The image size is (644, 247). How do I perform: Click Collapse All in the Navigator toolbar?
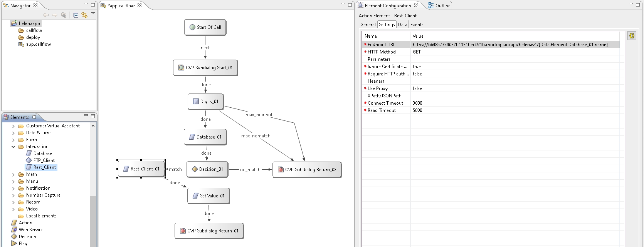76,15
